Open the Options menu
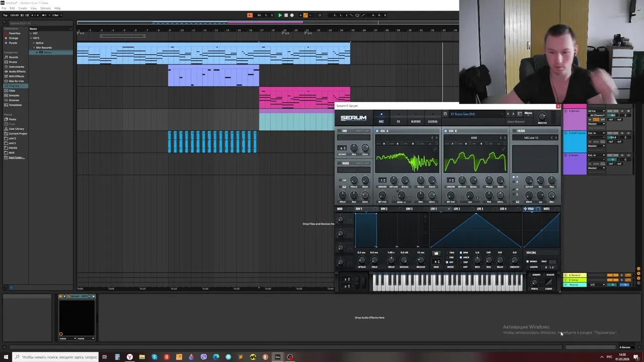644x362 pixels. tap(45, 8)
